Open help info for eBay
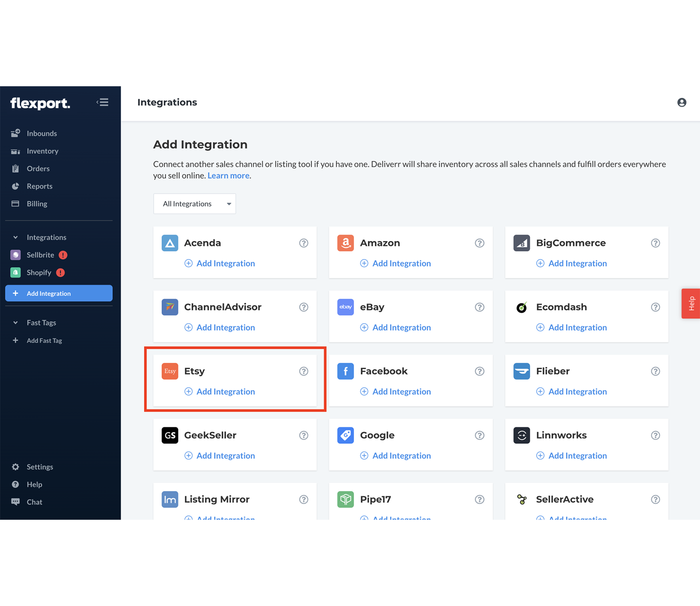Viewport: 700px width, 606px height. 480,307
